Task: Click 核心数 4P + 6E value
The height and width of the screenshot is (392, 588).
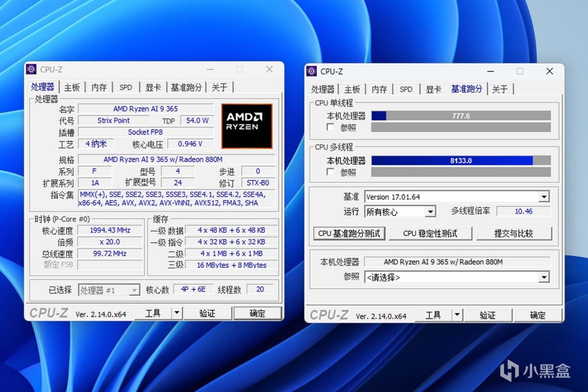Action: pos(193,290)
